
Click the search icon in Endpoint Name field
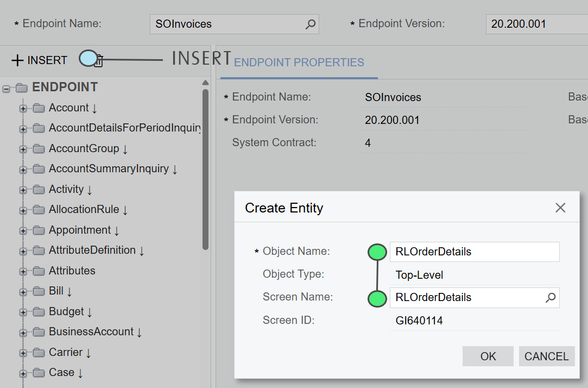coord(310,24)
